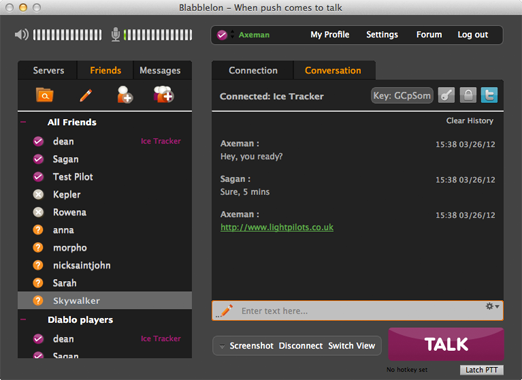Open the Connection tab
The width and height of the screenshot is (522, 380).
253,70
